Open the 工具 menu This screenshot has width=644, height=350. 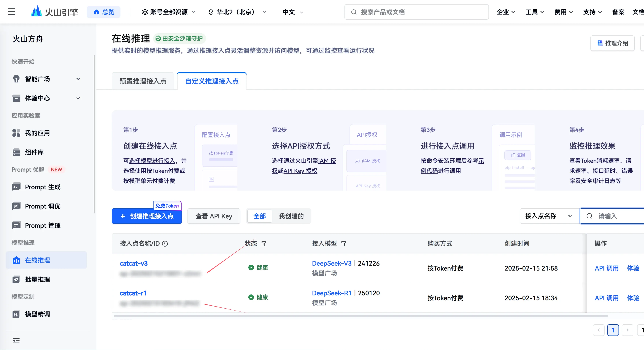(535, 12)
